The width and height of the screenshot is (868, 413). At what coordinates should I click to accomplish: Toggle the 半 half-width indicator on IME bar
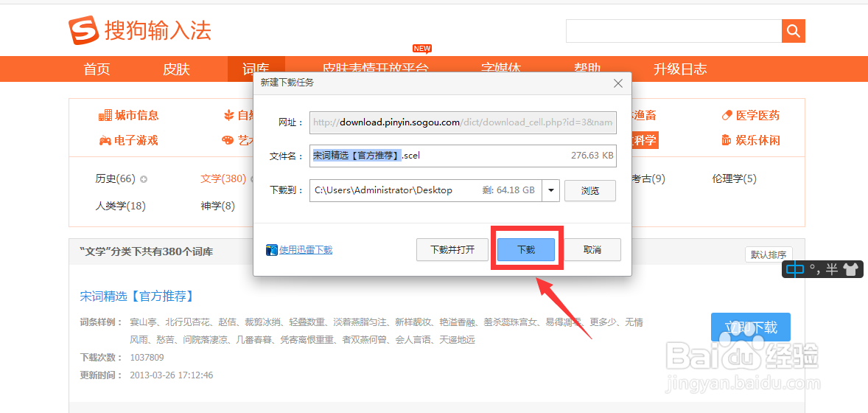pos(831,269)
